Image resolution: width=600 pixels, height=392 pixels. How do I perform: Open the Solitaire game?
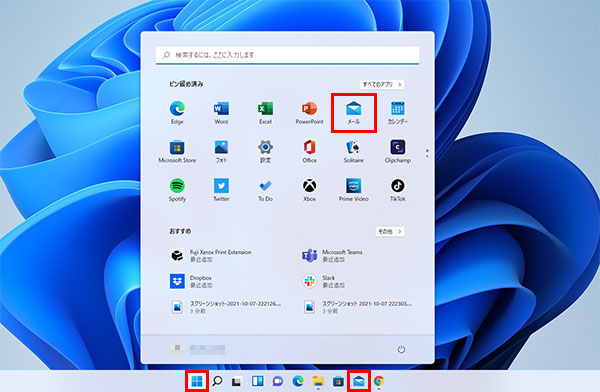354,152
